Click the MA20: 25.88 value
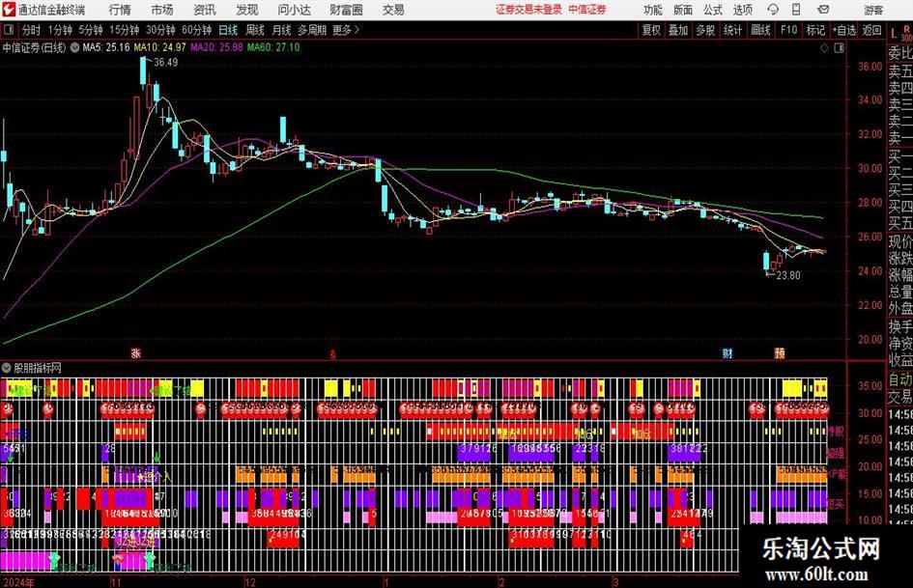 pyautogui.click(x=216, y=47)
